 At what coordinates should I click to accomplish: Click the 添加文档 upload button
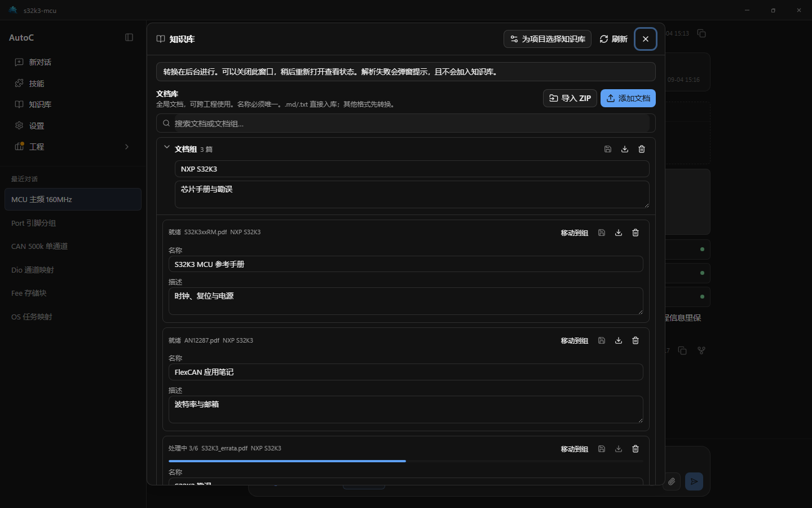click(x=628, y=98)
